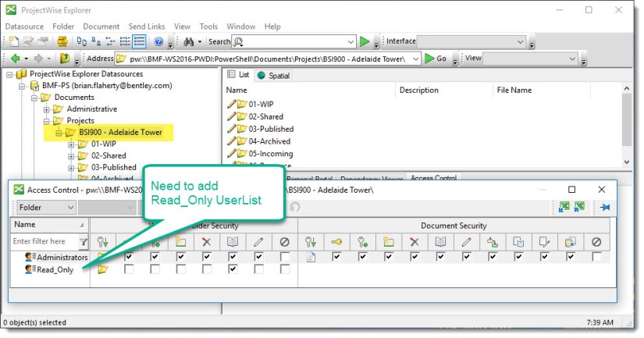Click Document Security Write pencil icon

pyautogui.click(x=466, y=242)
